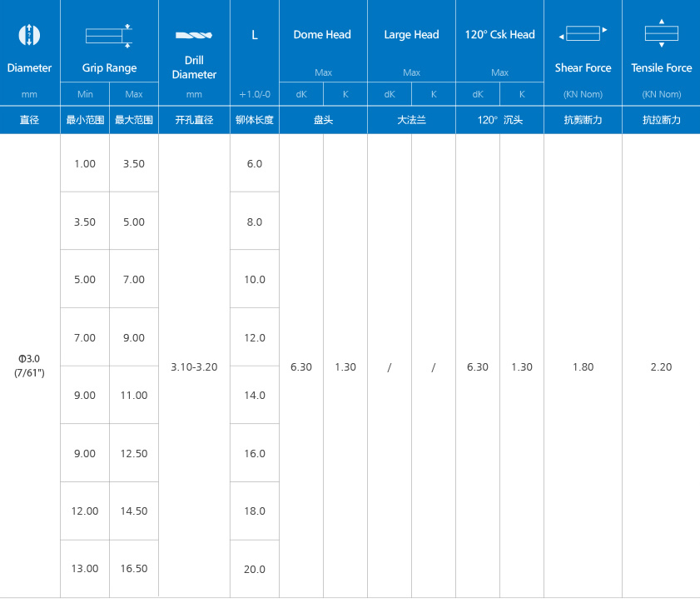Image resolution: width=700 pixels, height=603 pixels.
Task: Click the Tensile Force icon
Action: [x=661, y=33]
